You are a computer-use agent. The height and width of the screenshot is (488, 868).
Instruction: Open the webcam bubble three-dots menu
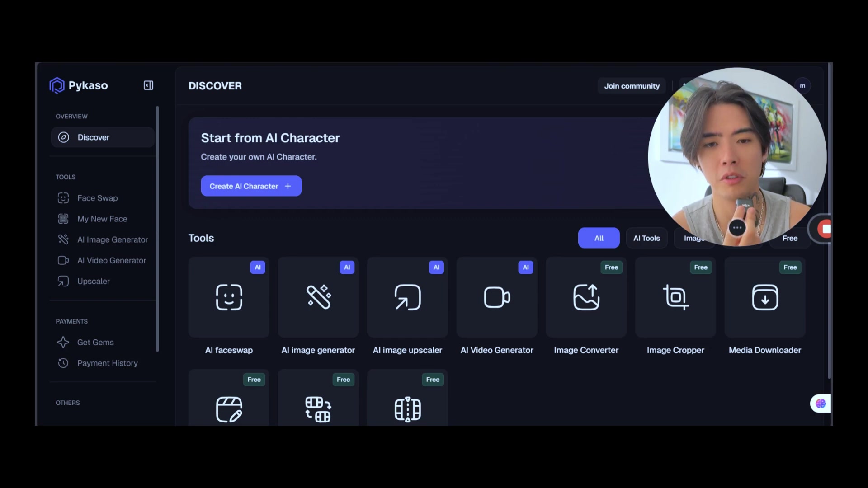tap(737, 228)
